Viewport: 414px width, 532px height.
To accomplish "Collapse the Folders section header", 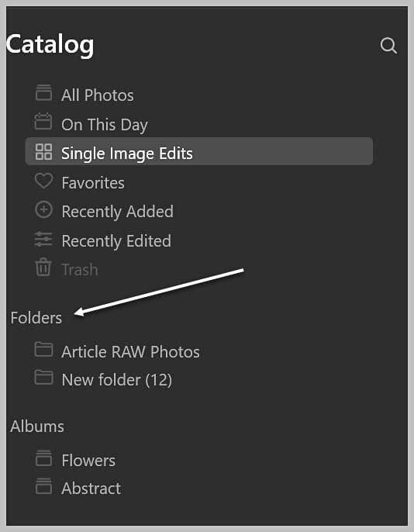I will [36, 318].
